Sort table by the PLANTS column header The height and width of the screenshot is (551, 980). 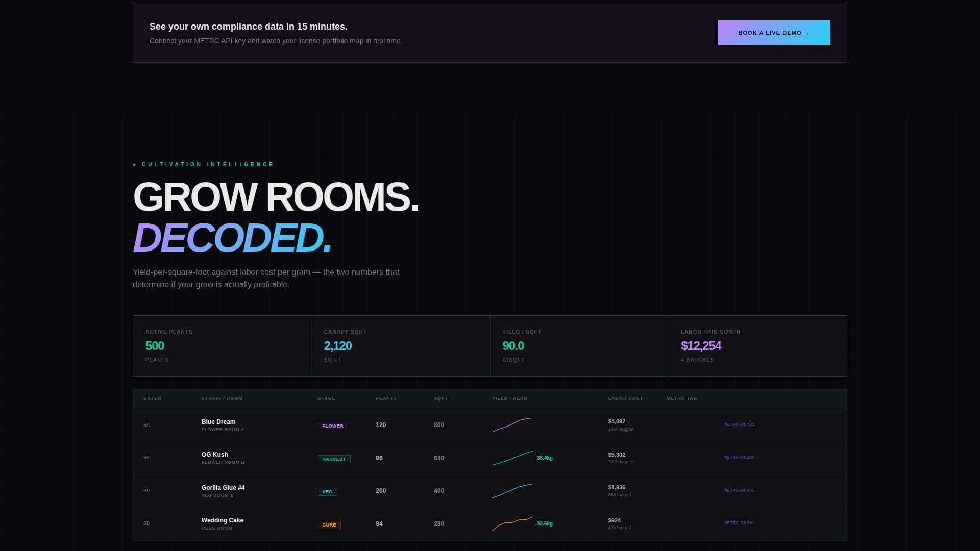point(386,398)
